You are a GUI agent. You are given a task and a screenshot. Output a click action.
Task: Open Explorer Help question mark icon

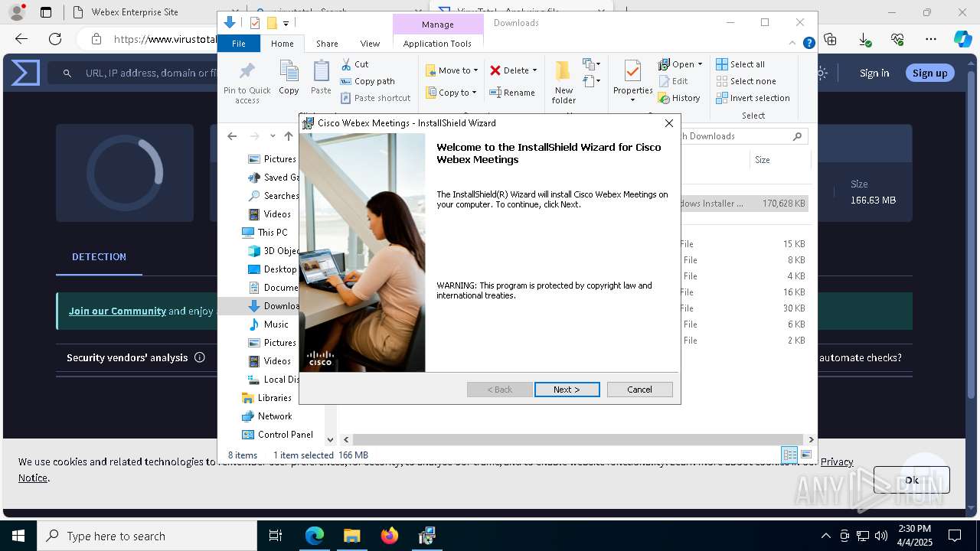pyautogui.click(x=808, y=44)
